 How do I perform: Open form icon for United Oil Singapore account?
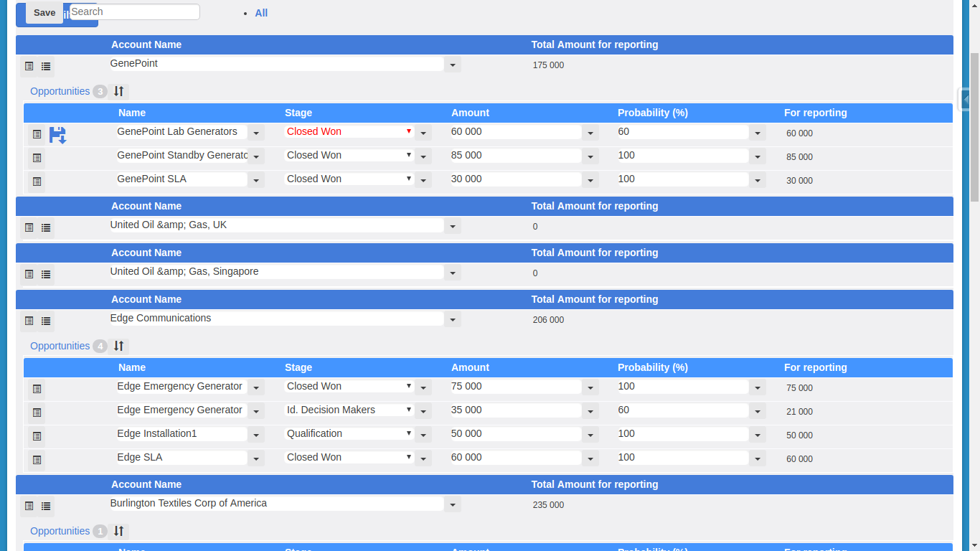[x=29, y=274]
